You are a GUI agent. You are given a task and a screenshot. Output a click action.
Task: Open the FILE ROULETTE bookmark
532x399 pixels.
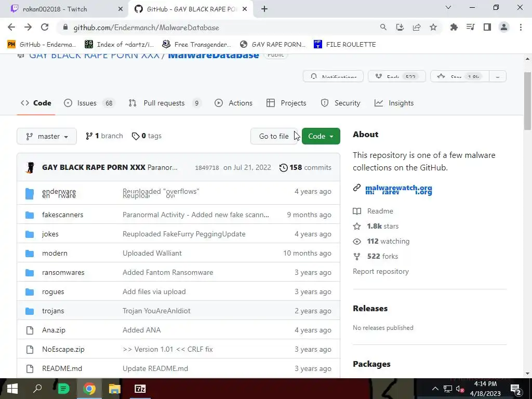tap(344, 45)
